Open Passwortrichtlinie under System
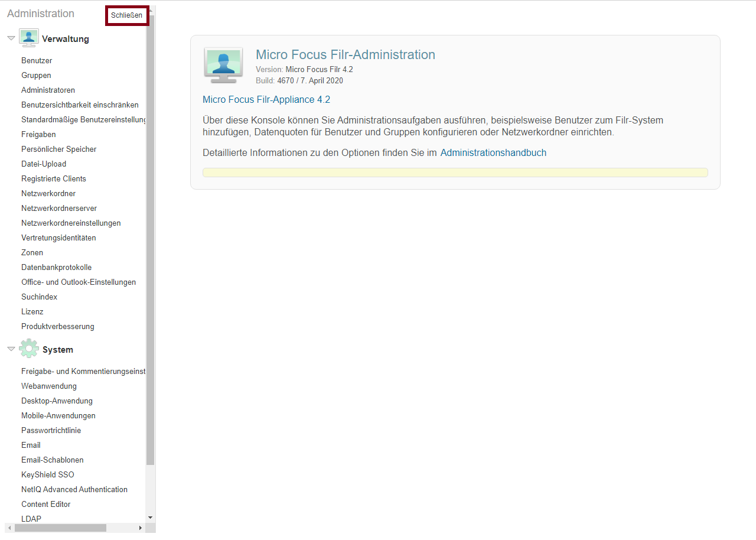The image size is (756, 540). tap(51, 431)
